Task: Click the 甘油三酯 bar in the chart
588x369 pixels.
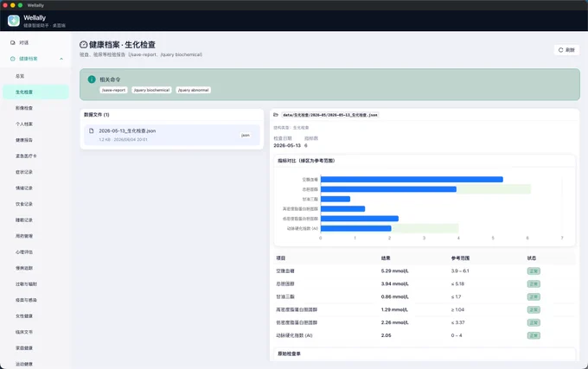Action: pyautogui.click(x=336, y=199)
